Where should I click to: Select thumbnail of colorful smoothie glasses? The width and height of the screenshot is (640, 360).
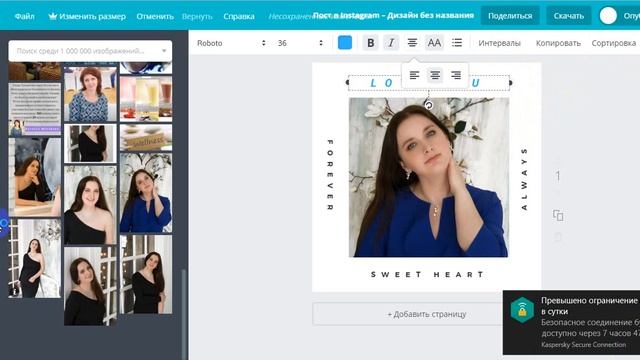[146, 99]
